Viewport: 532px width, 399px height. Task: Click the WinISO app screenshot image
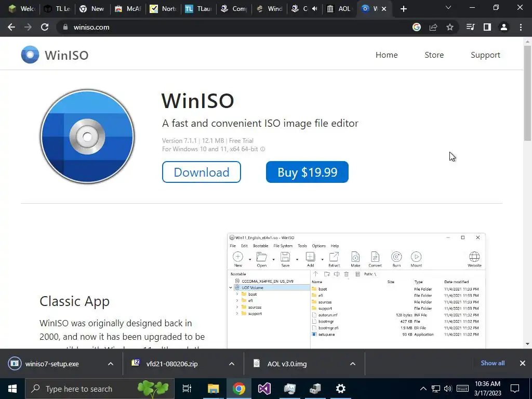pyautogui.click(x=356, y=291)
